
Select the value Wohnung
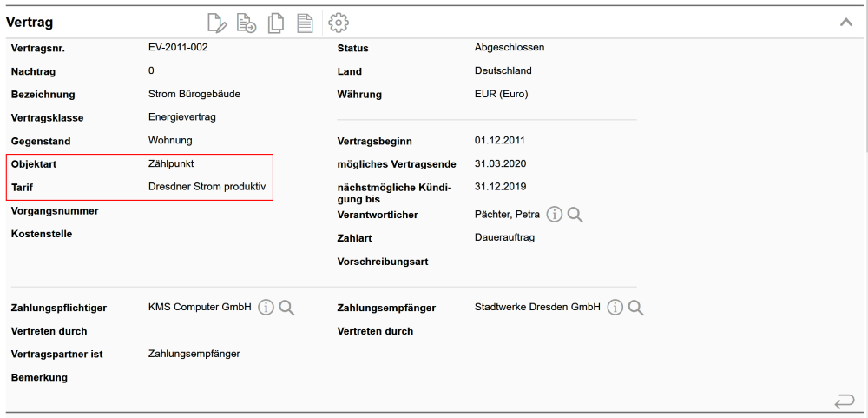pos(170,140)
